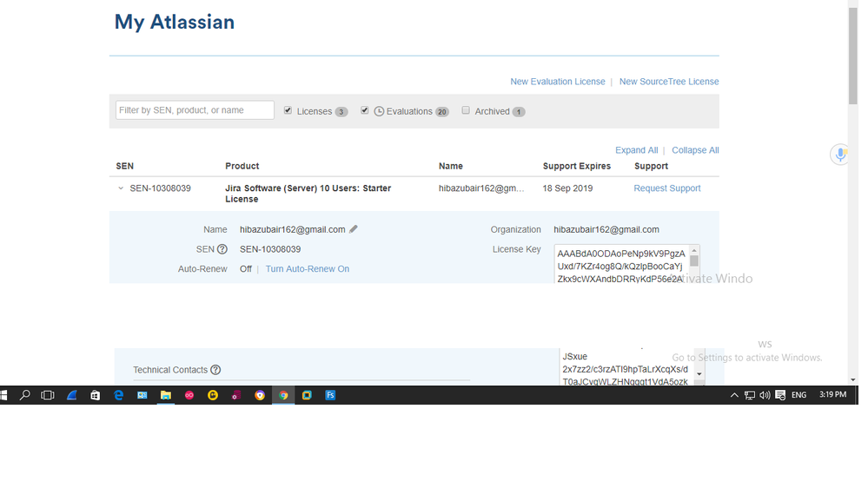Image resolution: width=868 pixels, height=488 pixels.
Task: Open New SourceTree License link
Action: [669, 82]
